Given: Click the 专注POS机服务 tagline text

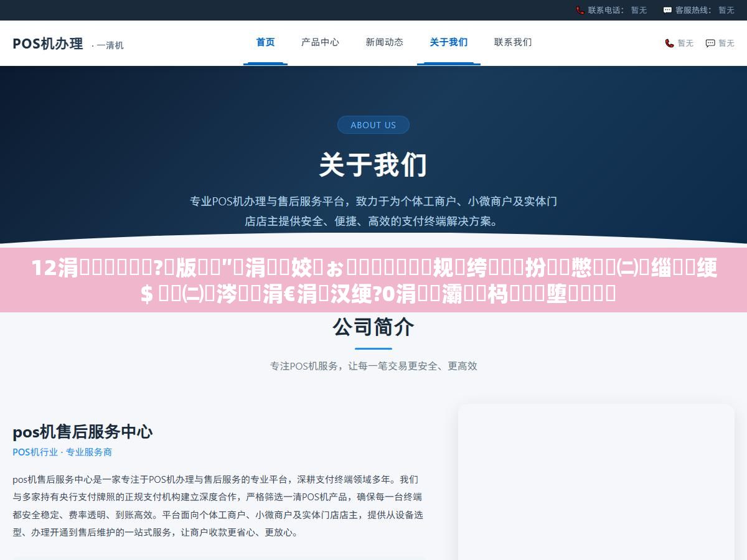Looking at the screenshot, I should pos(374,366).
